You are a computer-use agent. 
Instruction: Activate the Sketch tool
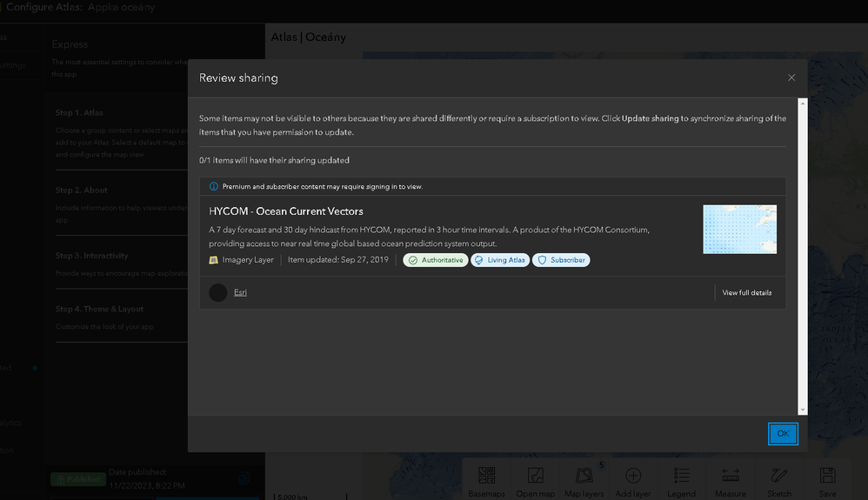pyautogui.click(x=779, y=482)
